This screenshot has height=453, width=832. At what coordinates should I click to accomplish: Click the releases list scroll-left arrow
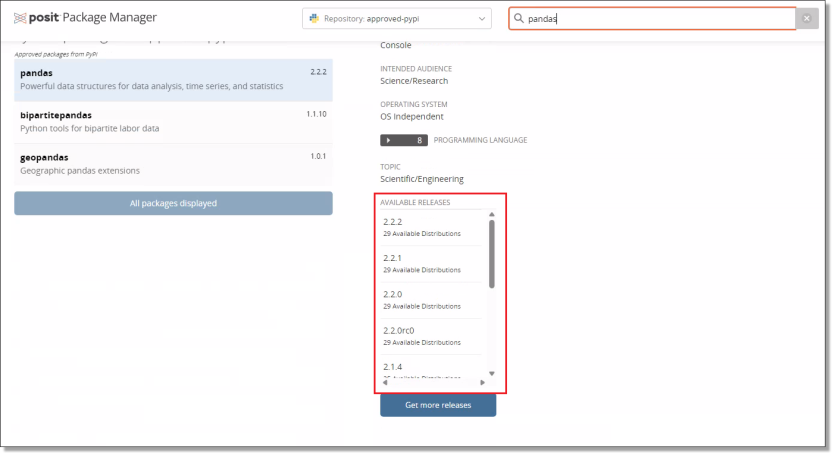[385, 383]
